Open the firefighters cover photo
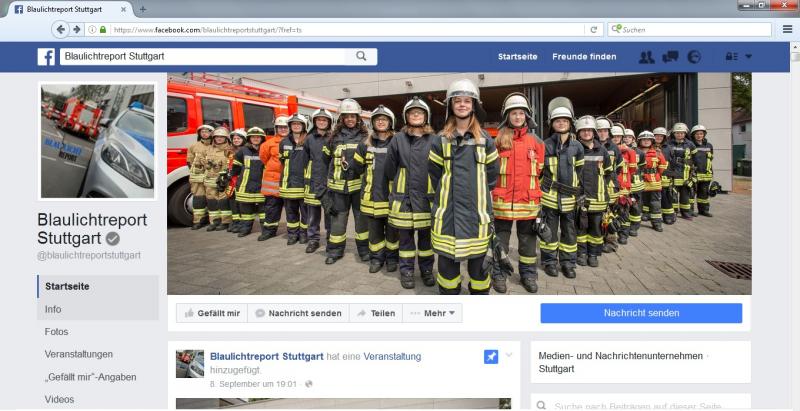The image size is (800, 411). [x=459, y=184]
